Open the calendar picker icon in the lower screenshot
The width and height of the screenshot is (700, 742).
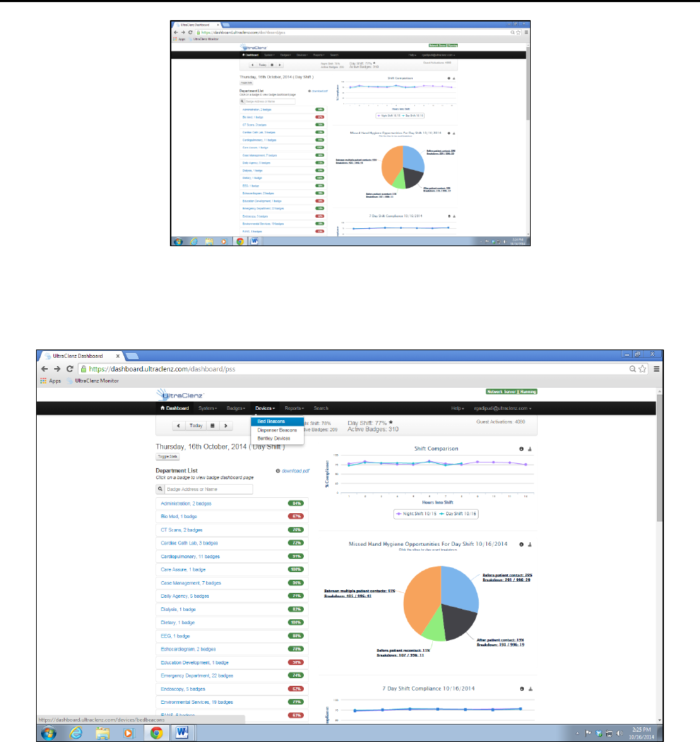tap(212, 426)
